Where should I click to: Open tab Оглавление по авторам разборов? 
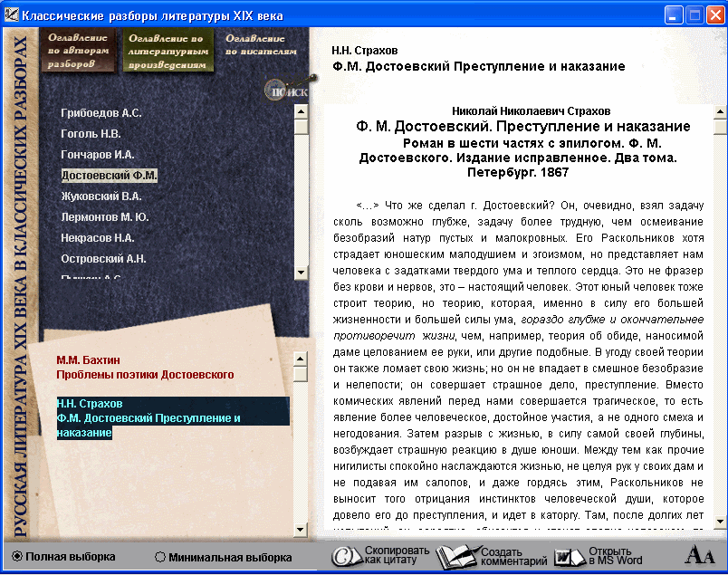pyautogui.click(x=78, y=52)
